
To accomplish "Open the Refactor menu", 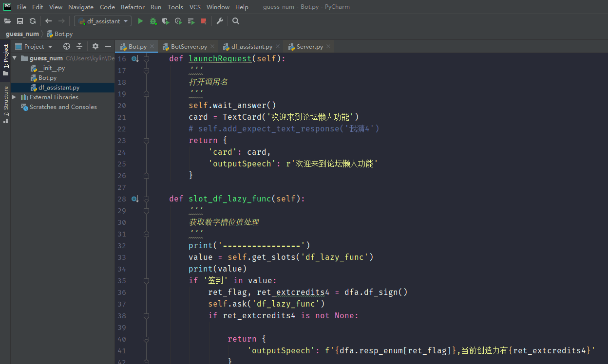I will [133, 7].
